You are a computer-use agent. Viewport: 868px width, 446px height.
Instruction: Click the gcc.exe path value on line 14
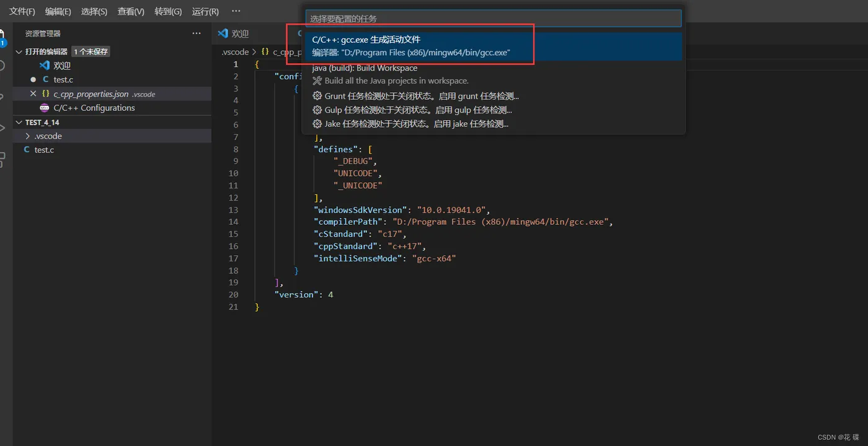(x=501, y=222)
